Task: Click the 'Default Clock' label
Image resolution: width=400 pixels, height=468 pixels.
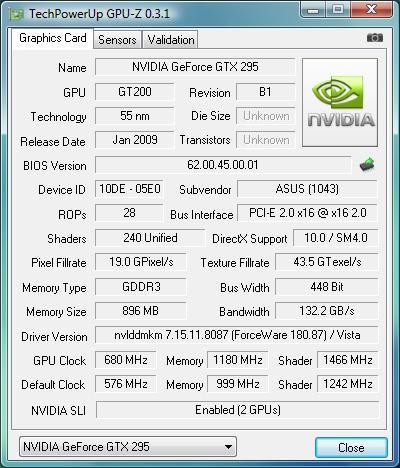Action: (53, 385)
